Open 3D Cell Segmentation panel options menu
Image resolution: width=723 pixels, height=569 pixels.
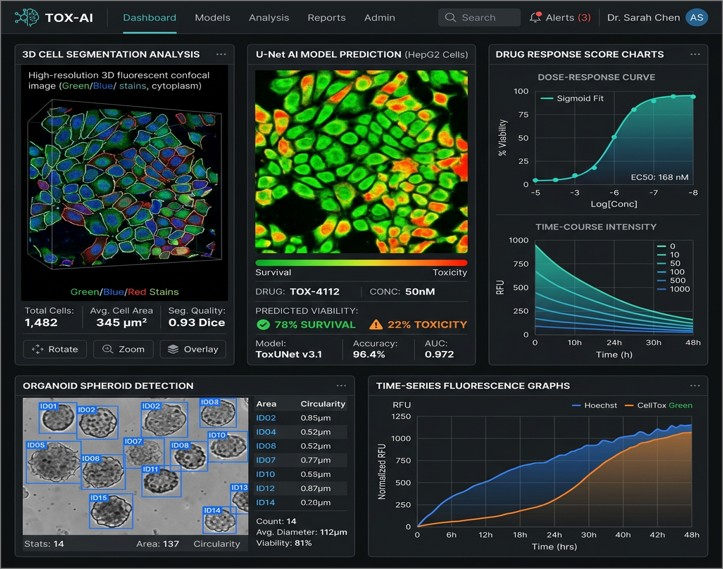tap(221, 54)
